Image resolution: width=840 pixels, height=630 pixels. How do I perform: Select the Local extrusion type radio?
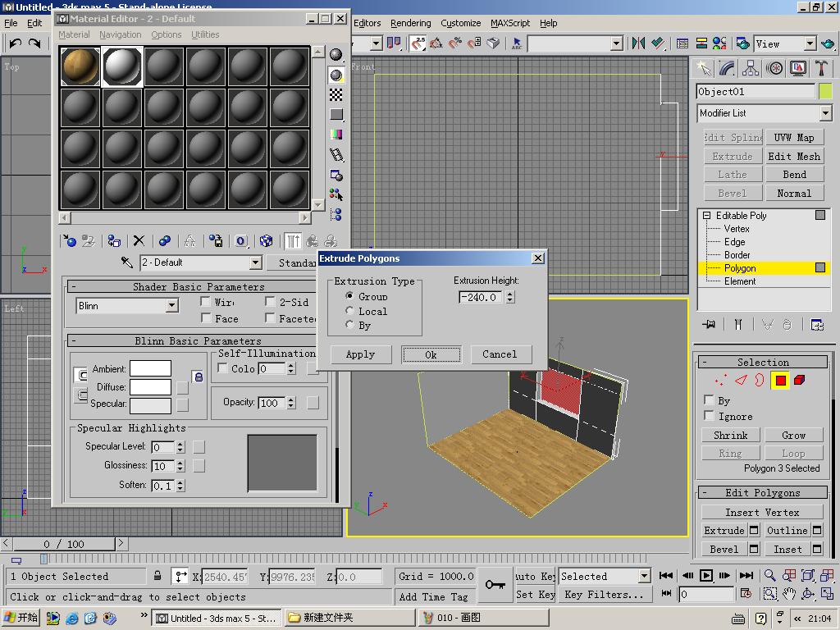[350, 311]
